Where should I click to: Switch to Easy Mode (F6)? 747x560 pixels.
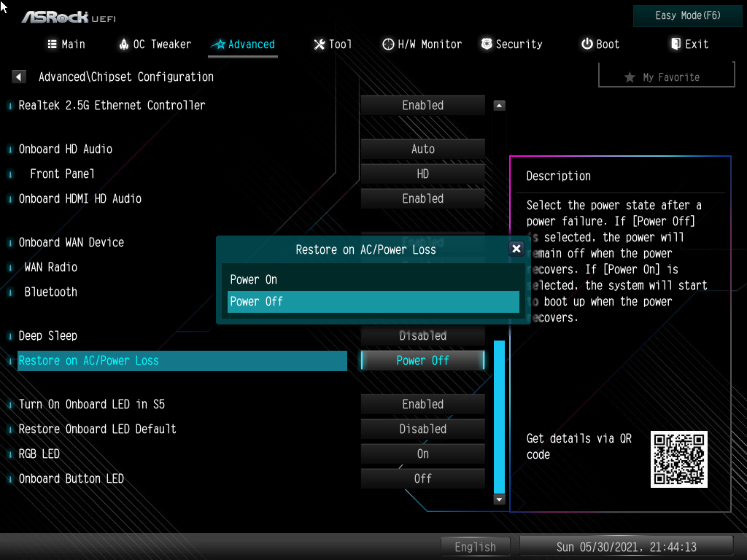click(687, 15)
